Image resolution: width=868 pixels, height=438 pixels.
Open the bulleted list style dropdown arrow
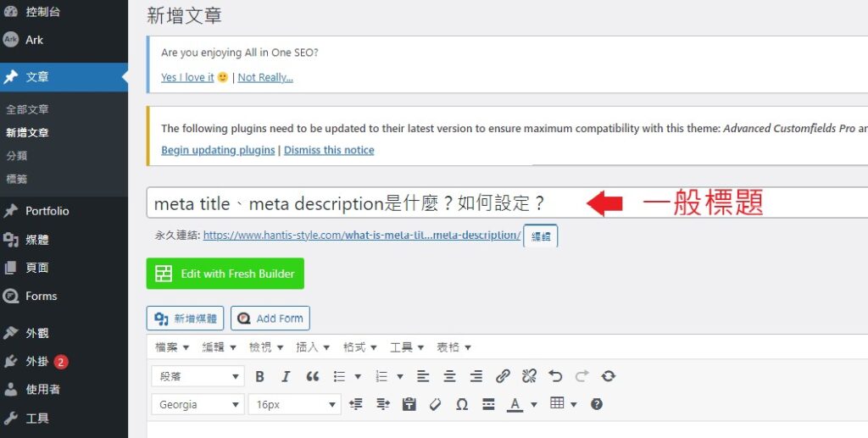(358, 377)
